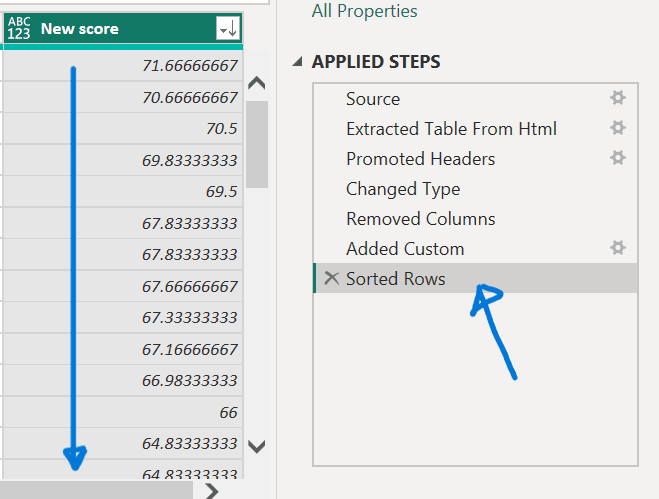Select the Promoted Headers step
659x499 pixels.
click(x=420, y=158)
